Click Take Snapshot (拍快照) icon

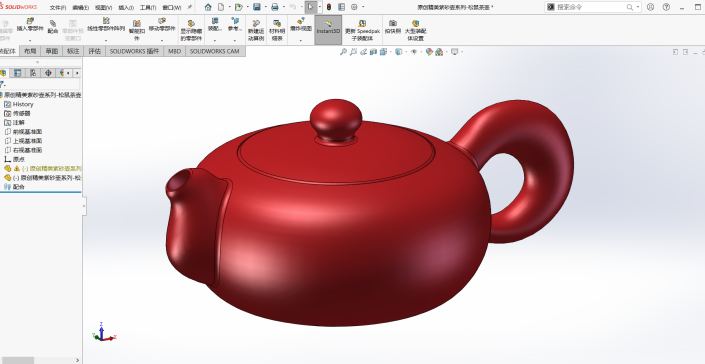(393, 23)
